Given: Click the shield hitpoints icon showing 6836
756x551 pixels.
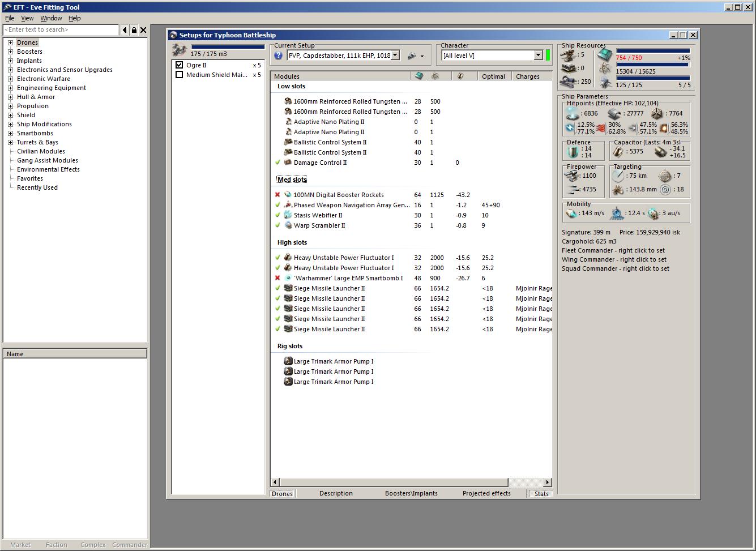Looking at the screenshot, I should [572, 113].
